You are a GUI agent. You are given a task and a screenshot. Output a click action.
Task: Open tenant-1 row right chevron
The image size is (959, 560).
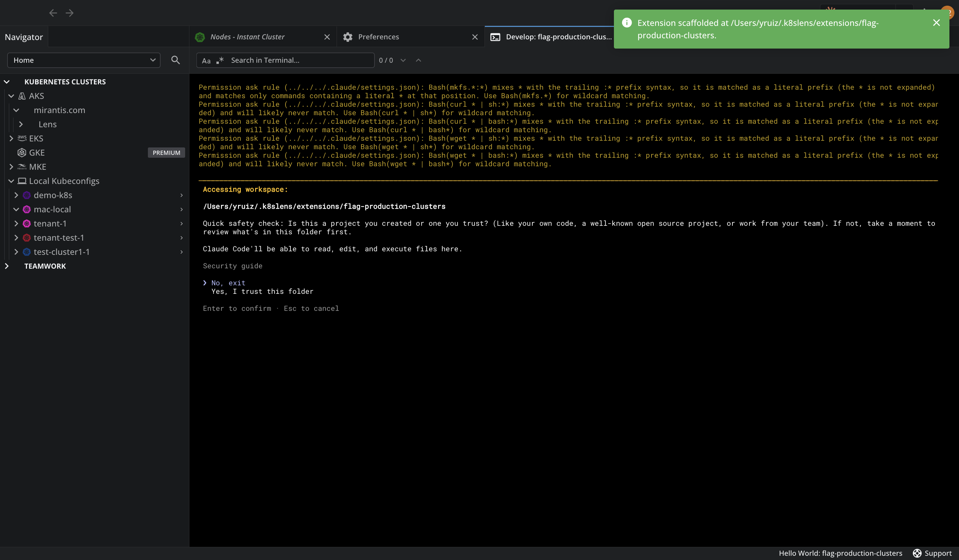(182, 224)
